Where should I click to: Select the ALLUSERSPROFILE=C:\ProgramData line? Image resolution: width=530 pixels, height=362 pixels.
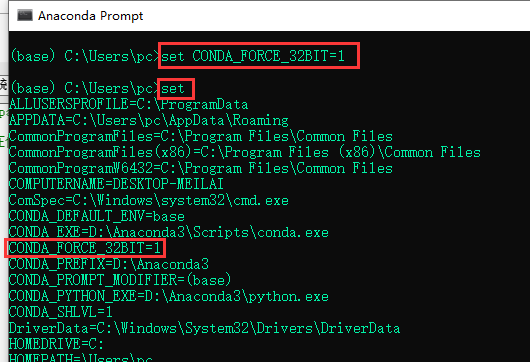coord(128,104)
